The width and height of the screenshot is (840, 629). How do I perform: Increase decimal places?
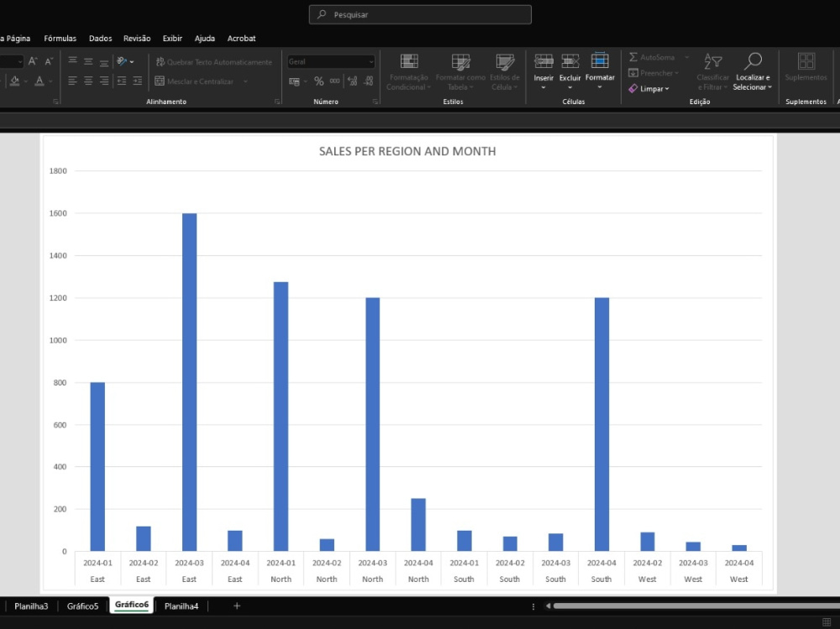pos(353,81)
